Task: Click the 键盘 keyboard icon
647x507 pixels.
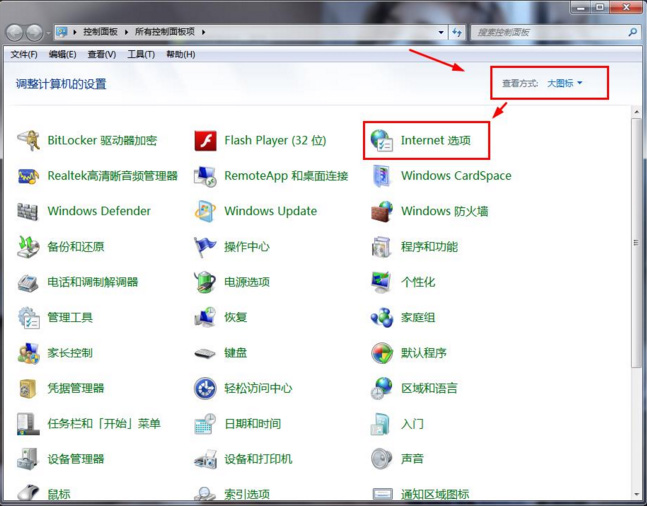Action: click(205, 354)
